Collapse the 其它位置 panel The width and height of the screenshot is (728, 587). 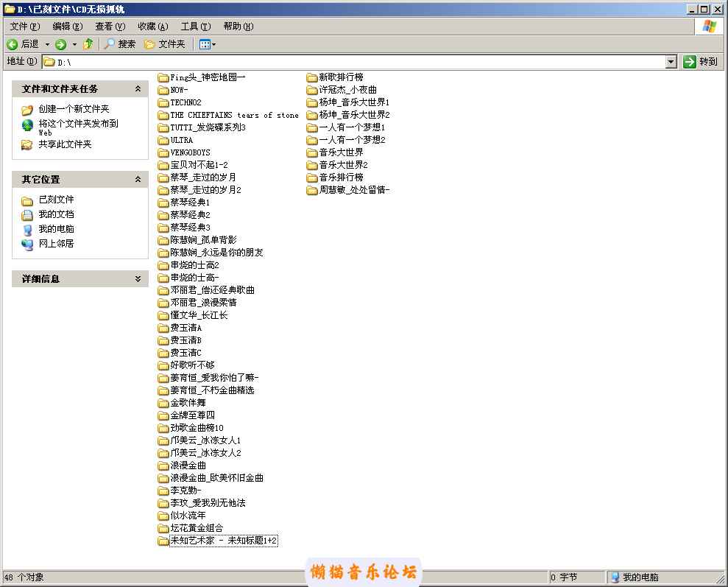tap(138, 180)
